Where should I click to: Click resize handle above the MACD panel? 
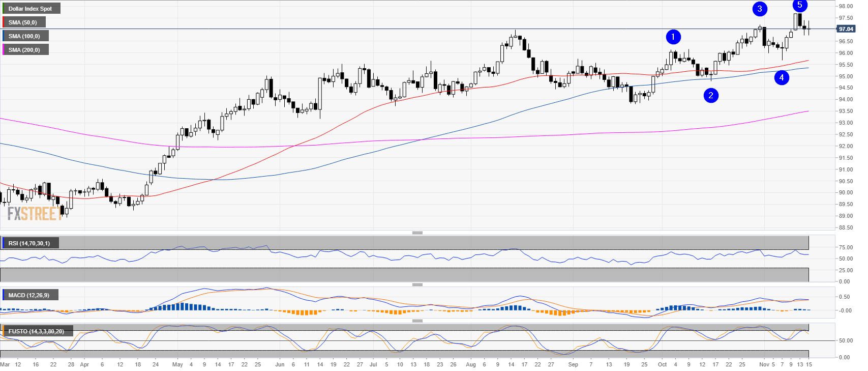[x=417, y=284]
